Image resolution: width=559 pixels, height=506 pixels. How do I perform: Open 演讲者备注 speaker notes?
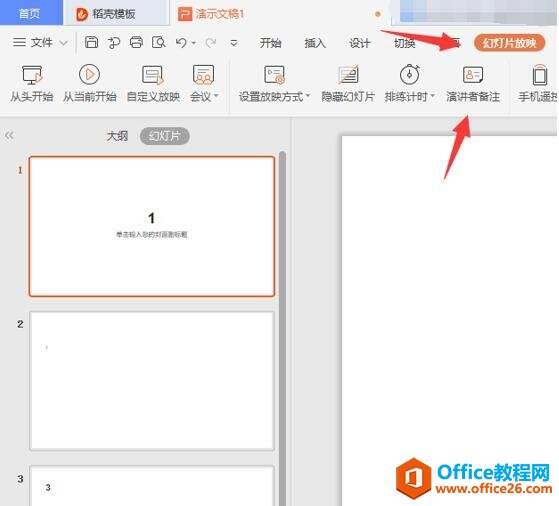pos(473,84)
